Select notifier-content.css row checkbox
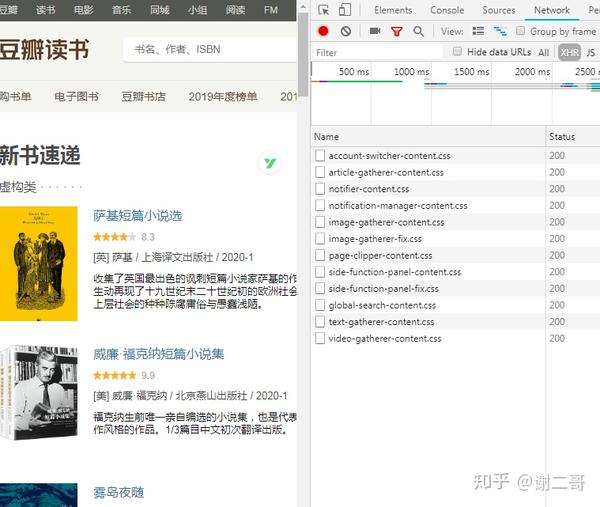 coord(320,189)
